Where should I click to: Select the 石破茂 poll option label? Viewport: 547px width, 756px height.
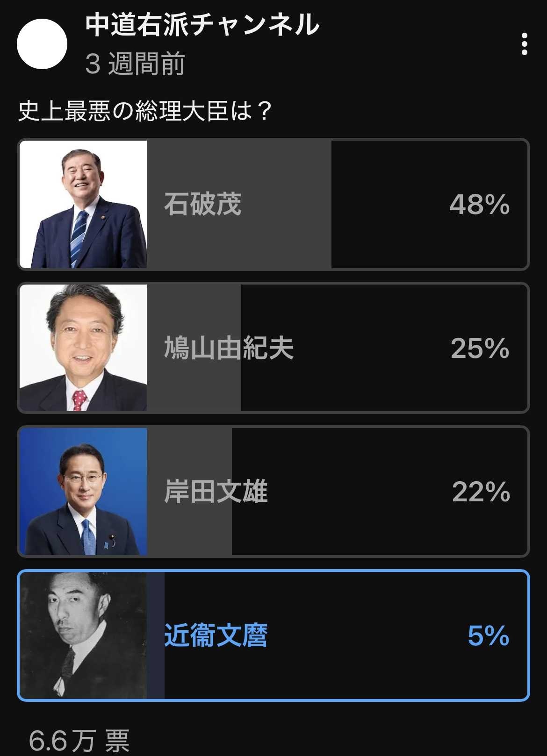point(202,204)
